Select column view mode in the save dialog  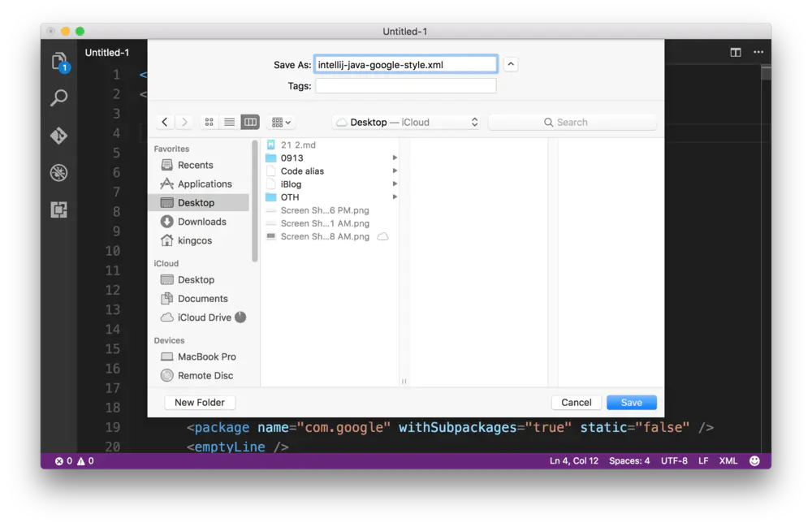click(250, 121)
